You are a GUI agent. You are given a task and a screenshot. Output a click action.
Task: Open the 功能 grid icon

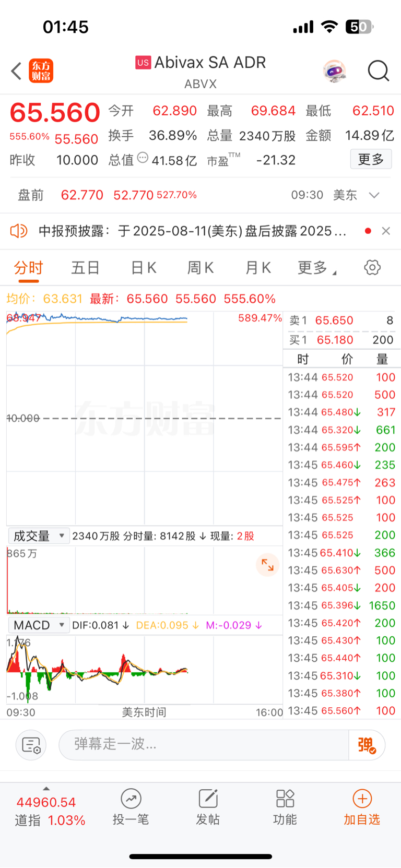pos(285,799)
